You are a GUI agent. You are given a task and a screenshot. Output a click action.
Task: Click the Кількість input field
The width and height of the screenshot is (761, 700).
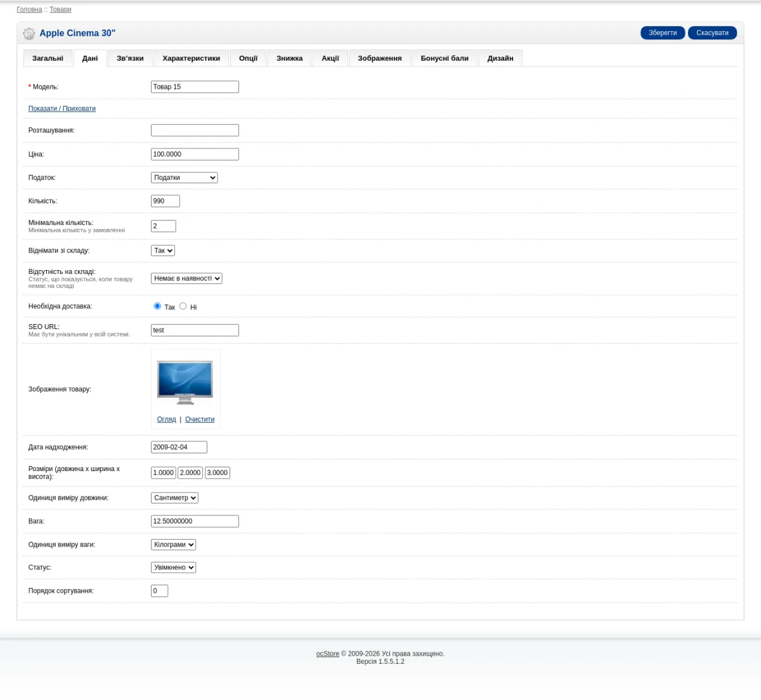(x=166, y=201)
